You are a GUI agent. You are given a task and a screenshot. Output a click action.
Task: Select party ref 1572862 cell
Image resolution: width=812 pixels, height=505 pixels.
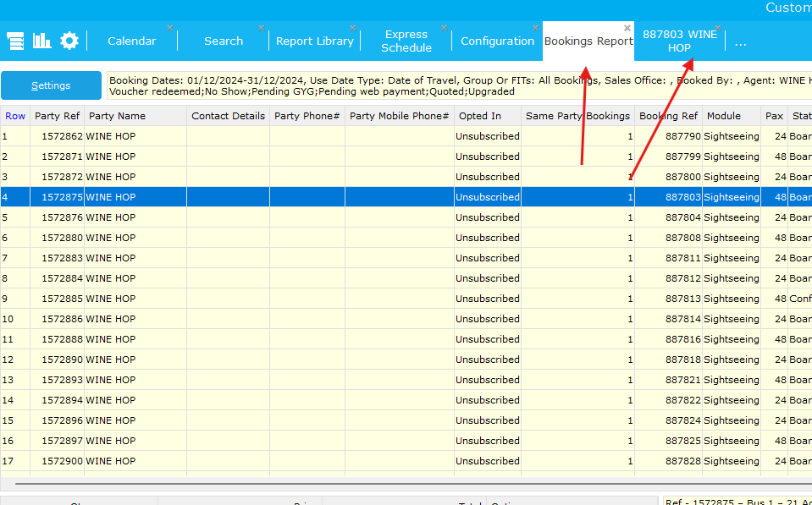pos(57,136)
